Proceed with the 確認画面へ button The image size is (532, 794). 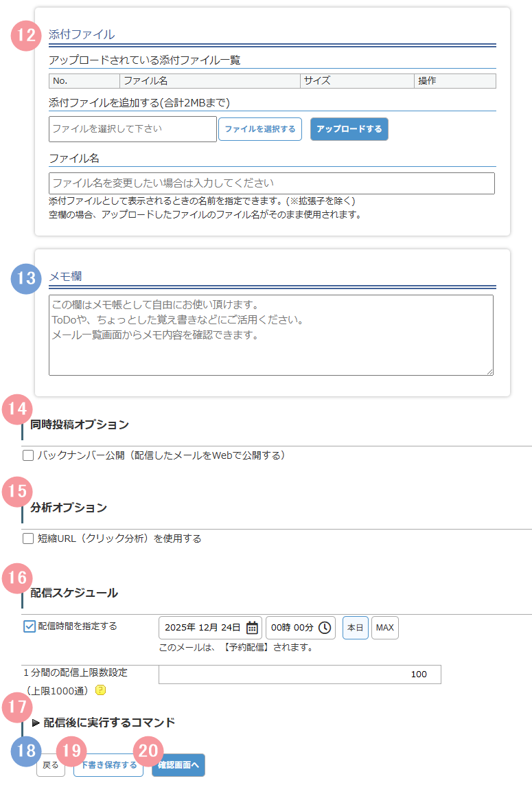tap(178, 765)
